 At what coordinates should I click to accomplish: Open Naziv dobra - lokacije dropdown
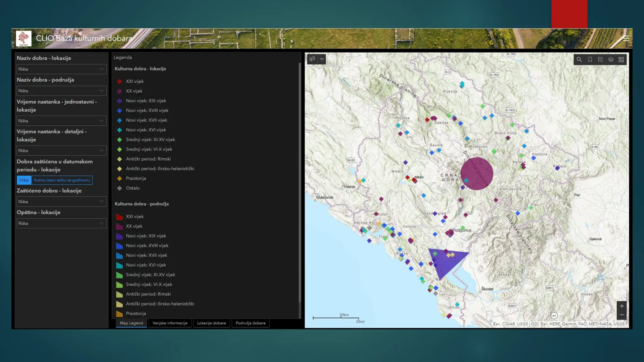[61, 69]
